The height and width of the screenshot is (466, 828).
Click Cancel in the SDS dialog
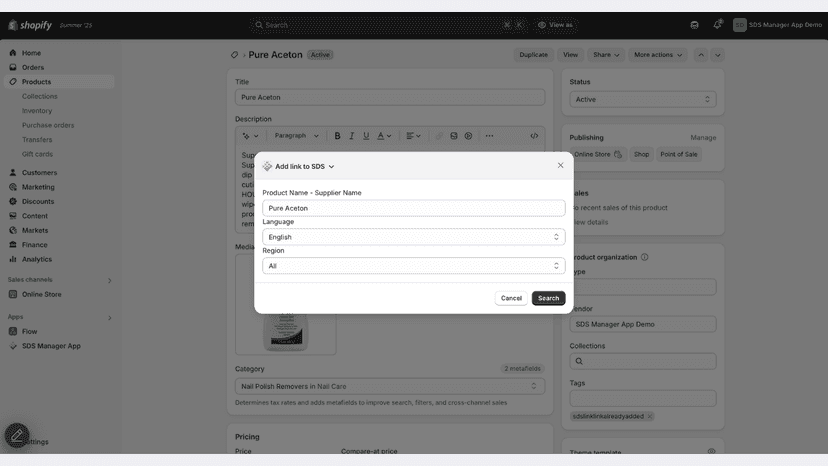click(511, 298)
